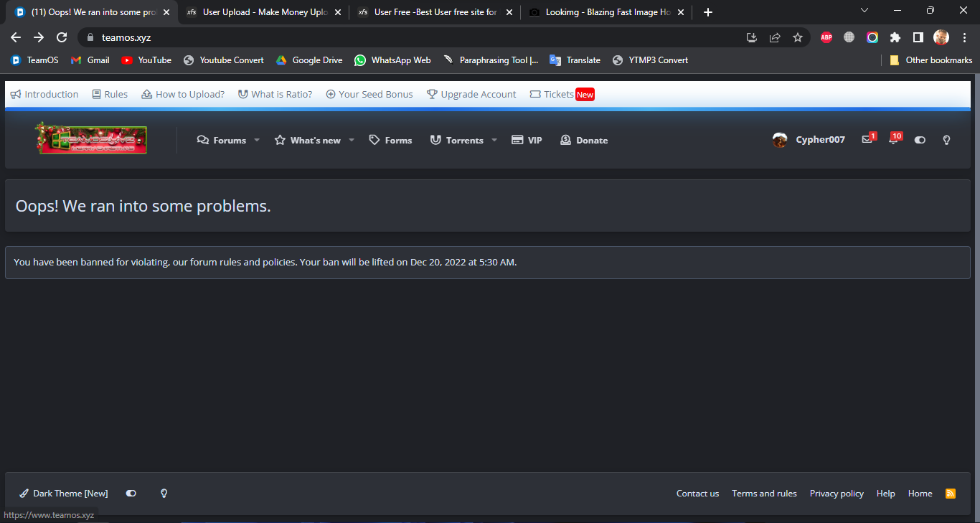Close the Lookimg tab

coord(681,12)
